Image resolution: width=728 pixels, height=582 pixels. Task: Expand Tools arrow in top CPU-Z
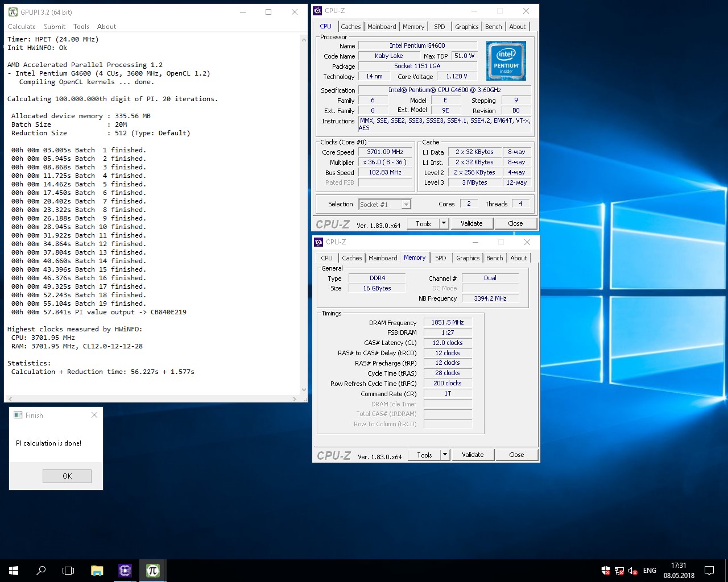(x=444, y=223)
